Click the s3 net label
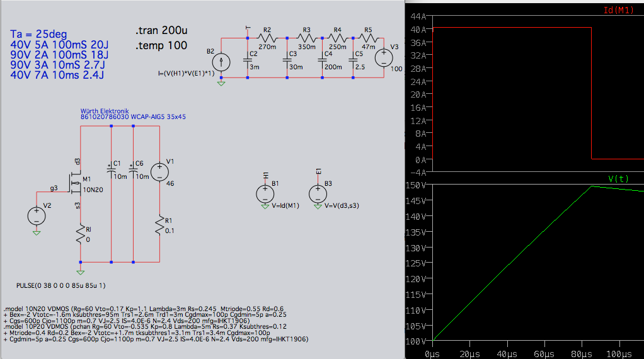 click(x=78, y=205)
